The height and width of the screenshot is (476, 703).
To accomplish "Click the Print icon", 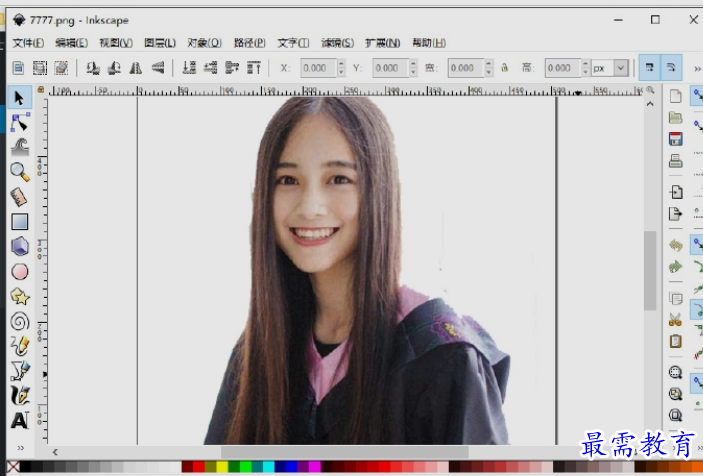I will coord(676,160).
